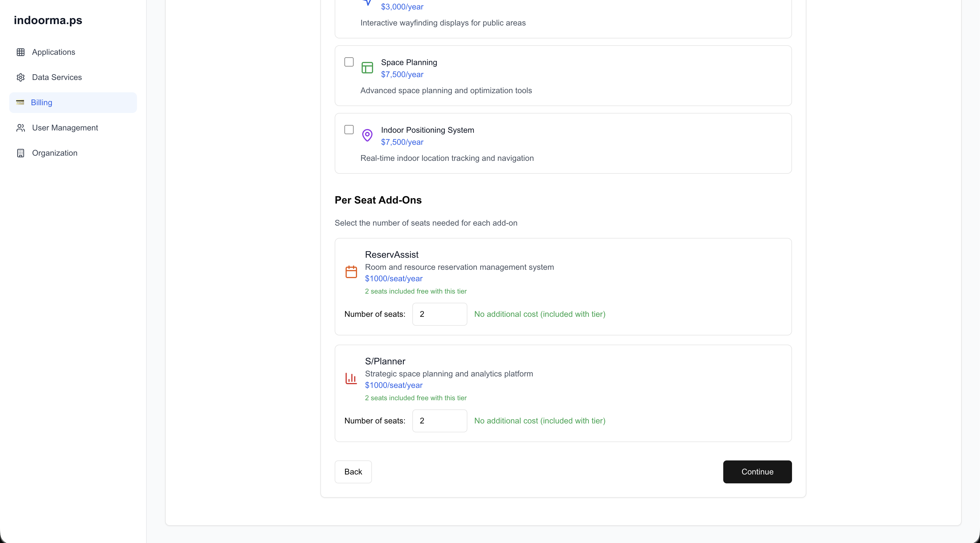Click the S/Planner heading
The image size is (980, 543).
click(385, 361)
